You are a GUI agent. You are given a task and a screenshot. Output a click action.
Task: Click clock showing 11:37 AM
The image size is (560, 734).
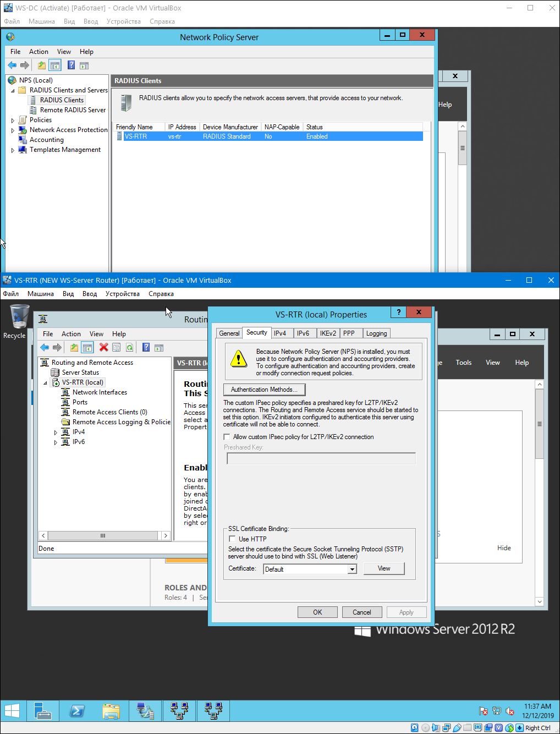(537, 706)
